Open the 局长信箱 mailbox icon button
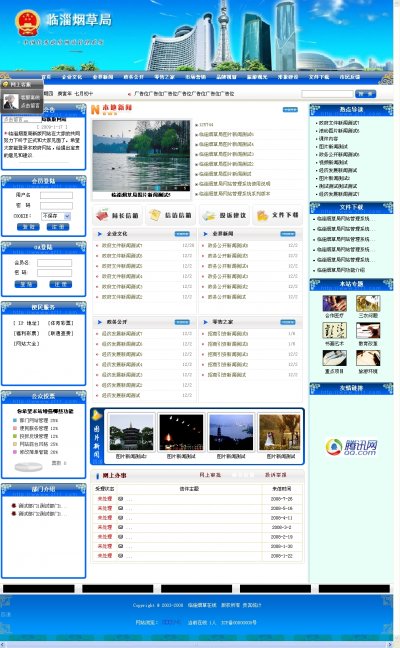 tap(118, 215)
